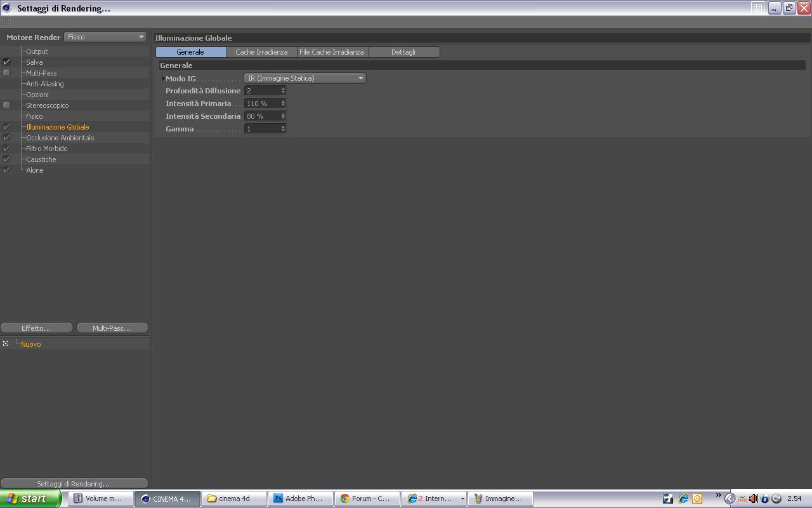
Task: Click the Effetto... button
Action: coord(36,328)
